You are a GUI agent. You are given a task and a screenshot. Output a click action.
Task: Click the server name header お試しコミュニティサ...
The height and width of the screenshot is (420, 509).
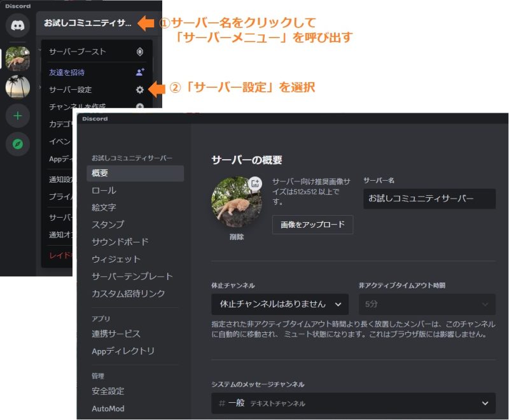(88, 23)
